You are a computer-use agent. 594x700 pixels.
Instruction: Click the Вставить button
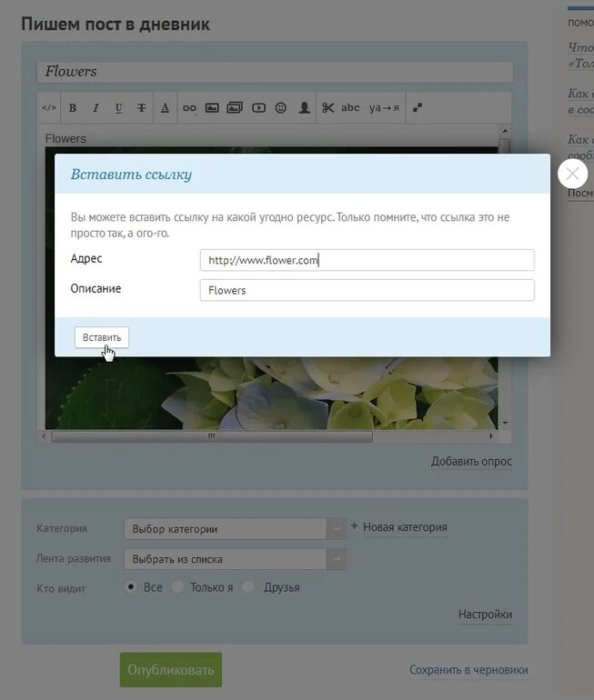pyautogui.click(x=102, y=337)
